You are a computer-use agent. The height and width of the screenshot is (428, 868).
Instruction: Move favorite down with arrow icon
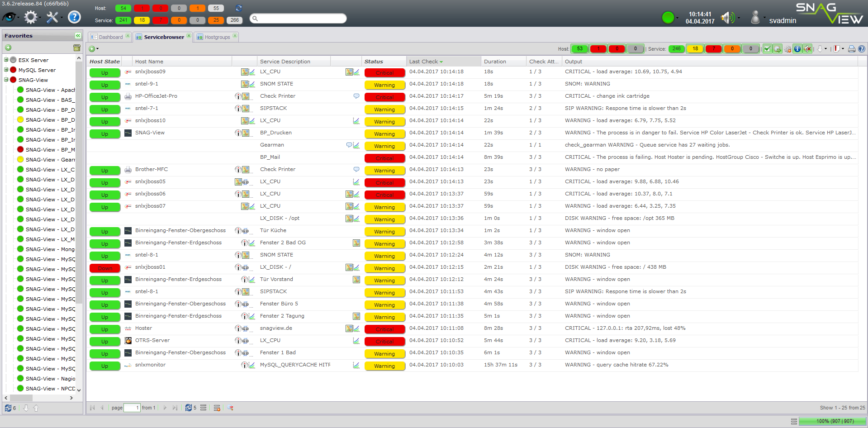[x=26, y=408]
